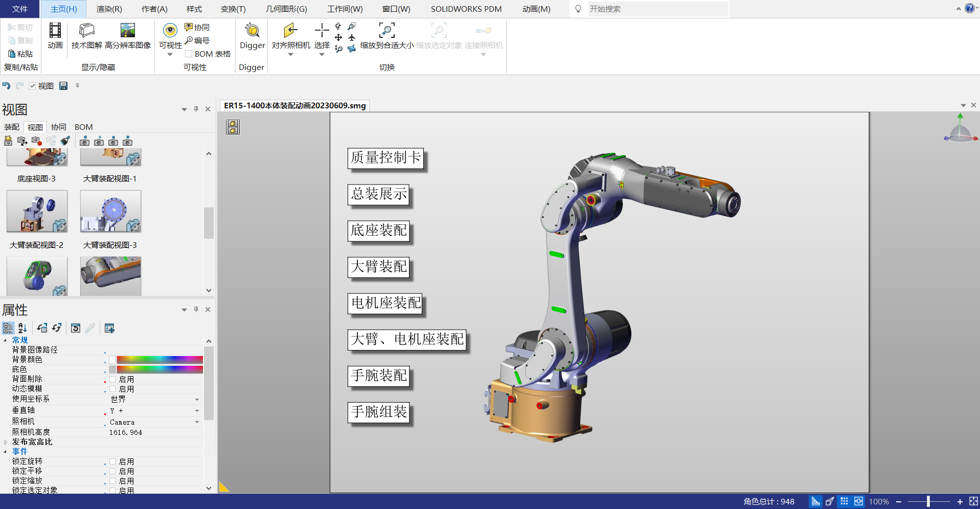Click the 对齐照相机 icon
The width and height of the screenshot is (980, 509).
click(290, 31)
